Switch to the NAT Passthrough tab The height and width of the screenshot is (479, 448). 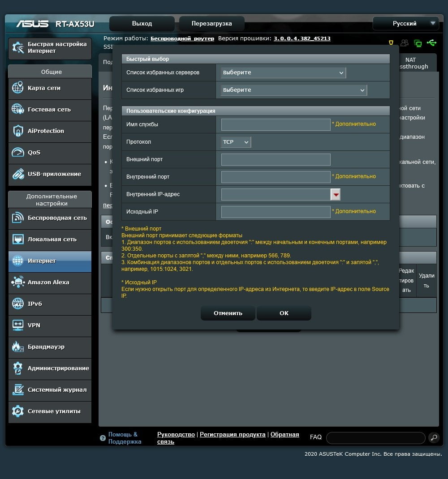pyautogui.click(x=418, y=63)
